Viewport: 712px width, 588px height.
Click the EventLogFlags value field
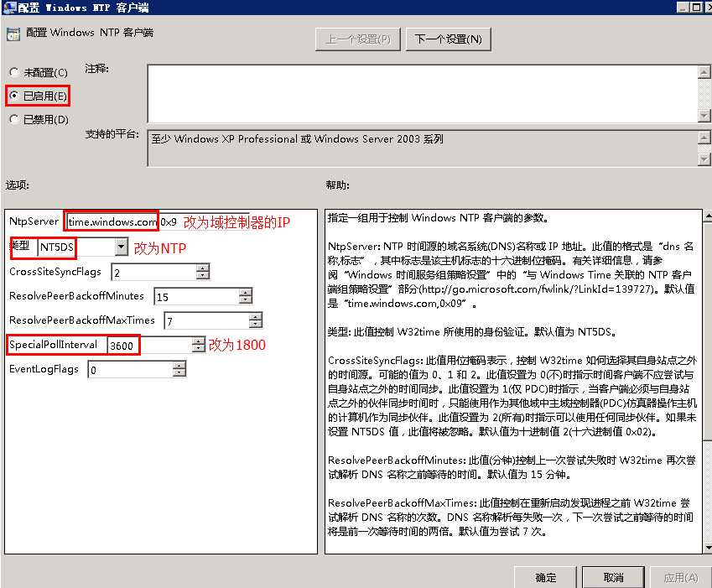[x=130, y=370]
